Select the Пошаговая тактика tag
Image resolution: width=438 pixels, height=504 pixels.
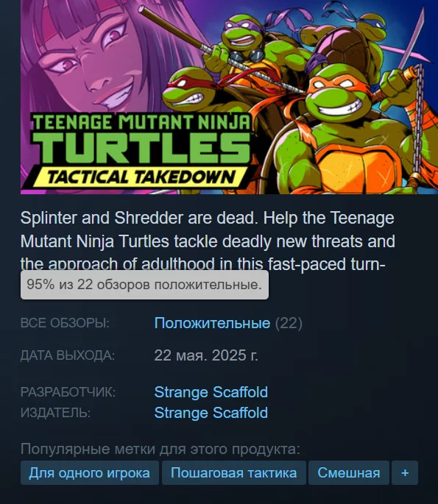[x=234, y=473]
